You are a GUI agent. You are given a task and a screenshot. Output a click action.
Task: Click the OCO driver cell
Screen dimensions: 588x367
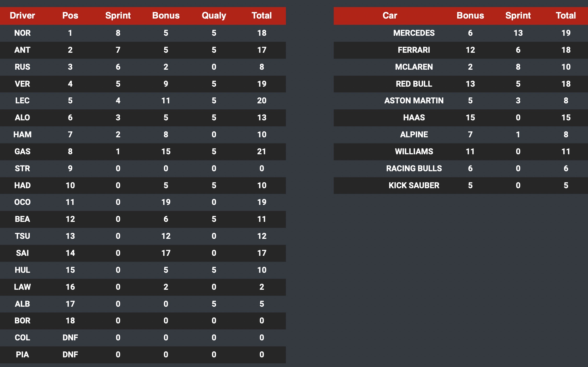coord(22,202)
